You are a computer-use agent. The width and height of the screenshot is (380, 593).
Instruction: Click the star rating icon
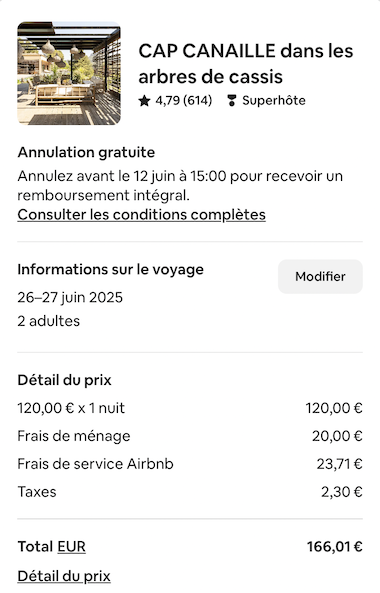point(144,101)
